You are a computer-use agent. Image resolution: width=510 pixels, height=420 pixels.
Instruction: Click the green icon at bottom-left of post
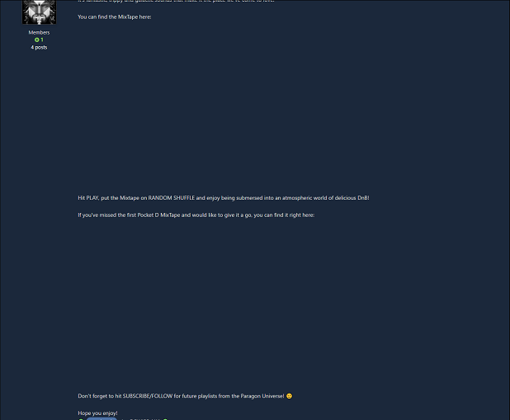point(81,419)
